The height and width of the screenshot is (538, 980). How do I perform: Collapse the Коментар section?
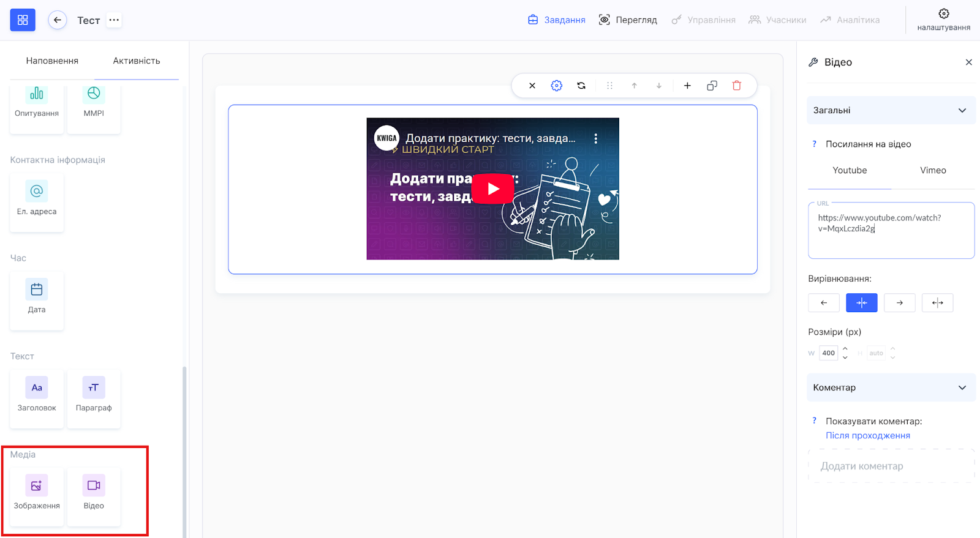[x=962, y=388]
